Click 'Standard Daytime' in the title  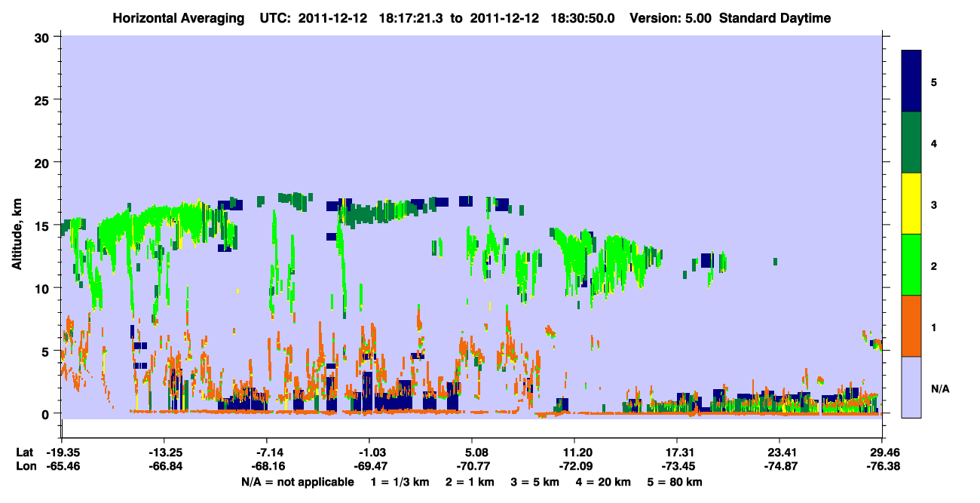click(x=775, y=18)
